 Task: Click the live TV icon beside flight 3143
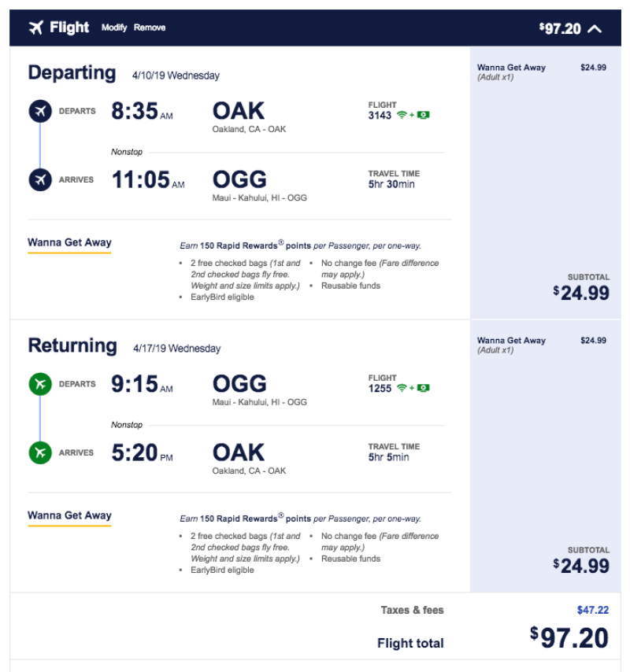tap(423, 115)
